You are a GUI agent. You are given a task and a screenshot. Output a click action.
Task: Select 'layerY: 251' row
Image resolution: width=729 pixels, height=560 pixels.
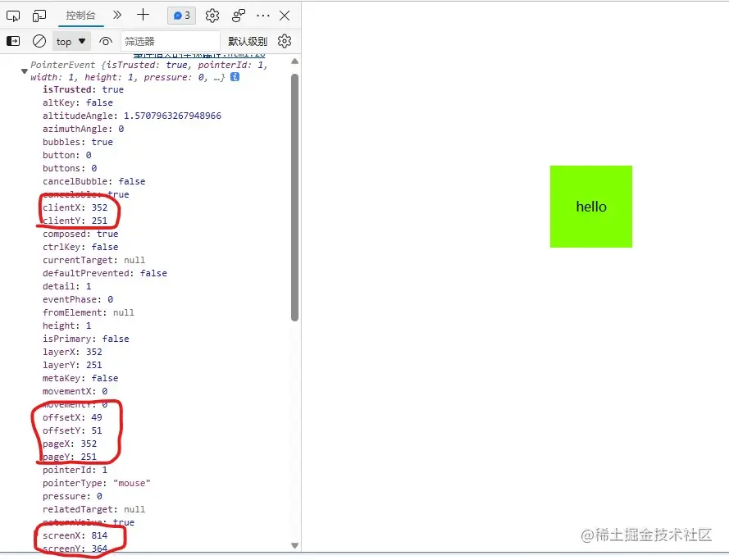[x=72, y=365]
